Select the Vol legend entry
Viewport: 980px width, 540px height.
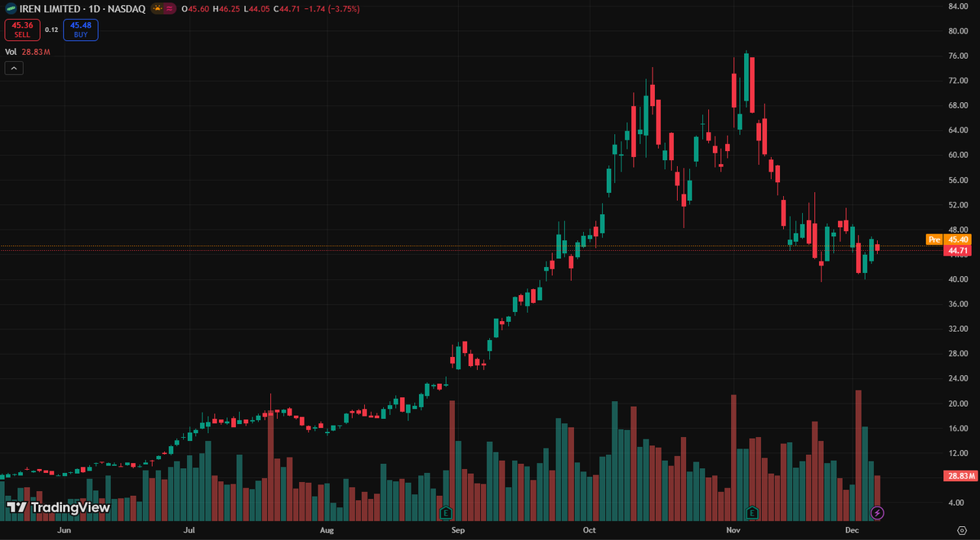pyautogui.click(x=11, y=51)
